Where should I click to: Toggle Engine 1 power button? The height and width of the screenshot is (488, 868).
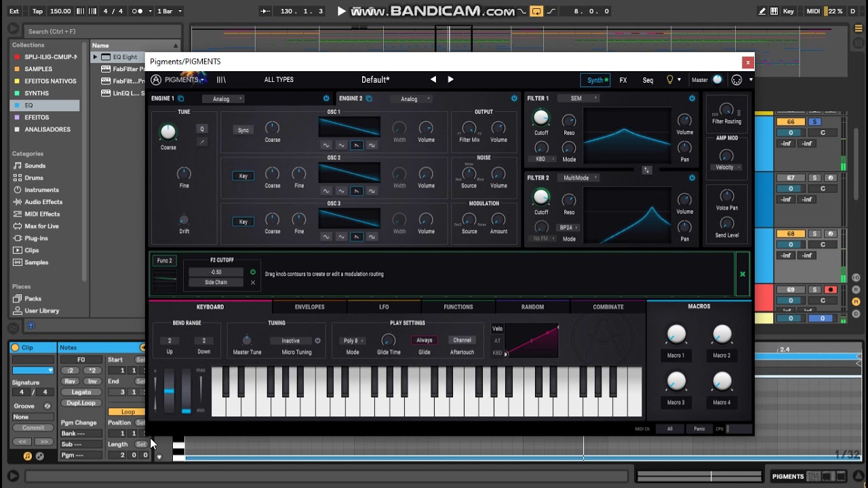[x=326, y=98]
